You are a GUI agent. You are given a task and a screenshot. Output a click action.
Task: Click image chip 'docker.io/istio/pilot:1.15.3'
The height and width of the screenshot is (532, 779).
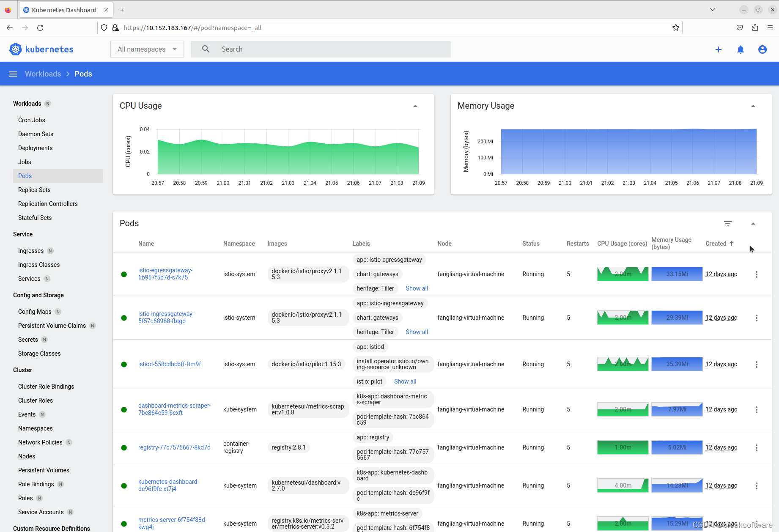[306, 364]
